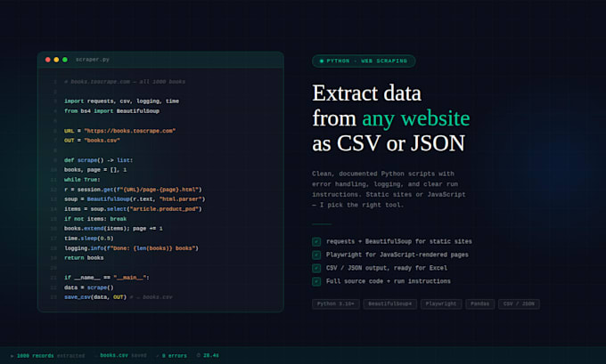Click the 'as CSV or JSON' headline line

[x=389, y=143]
